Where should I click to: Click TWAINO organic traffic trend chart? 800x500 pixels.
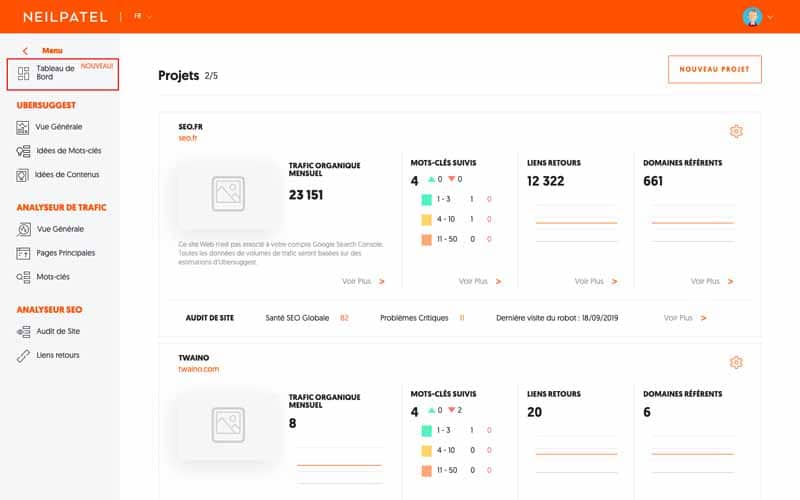pos(339,465)
